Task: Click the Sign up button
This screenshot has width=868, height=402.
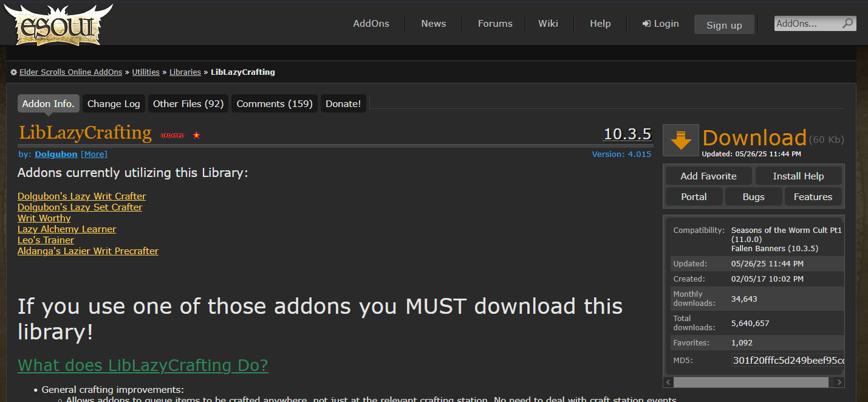Action: pos(724,25)
